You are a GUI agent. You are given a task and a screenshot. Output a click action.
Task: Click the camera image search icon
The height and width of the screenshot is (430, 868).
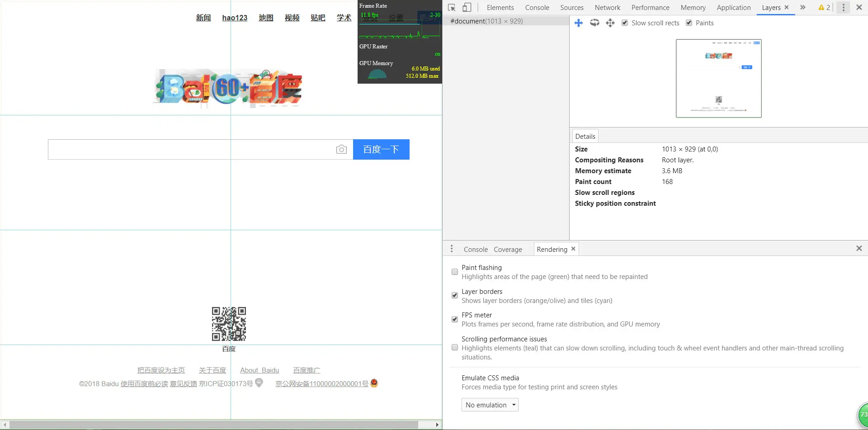tap(342, 150)
